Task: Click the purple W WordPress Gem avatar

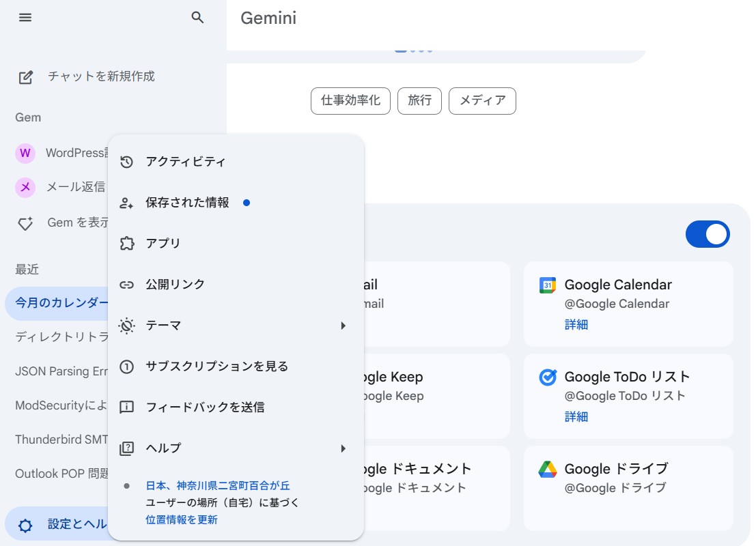Action: tap(25, 154)
